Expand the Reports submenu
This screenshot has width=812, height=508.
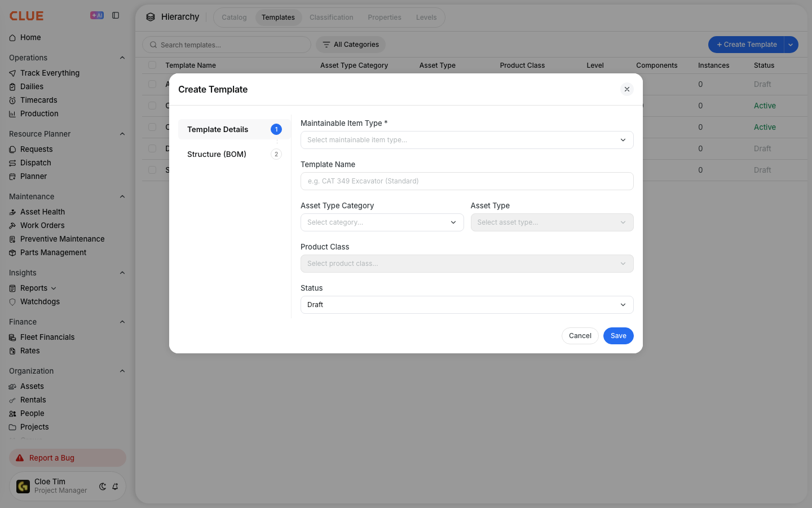pyautogui.click(x=54, y=288)
